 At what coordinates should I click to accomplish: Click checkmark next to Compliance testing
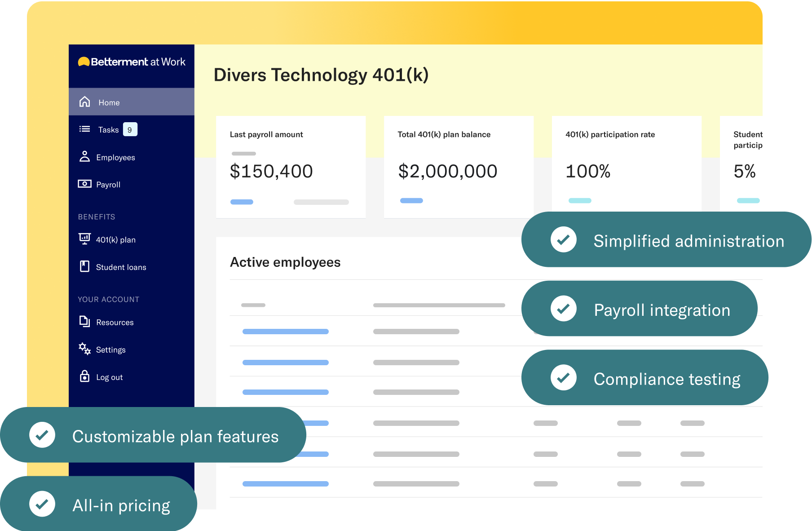pyautogui.click(x=564, y=377)
